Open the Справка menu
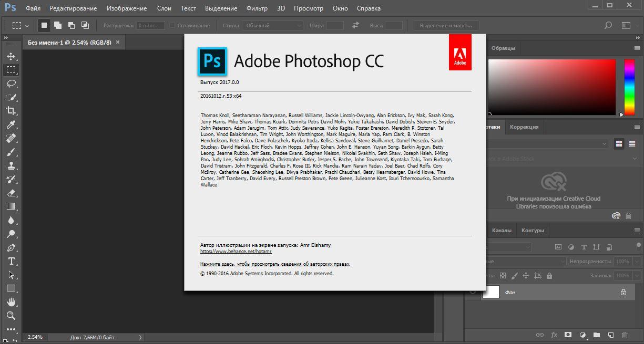The width and height of the screenshot is (644, 344). coord(369,8)
